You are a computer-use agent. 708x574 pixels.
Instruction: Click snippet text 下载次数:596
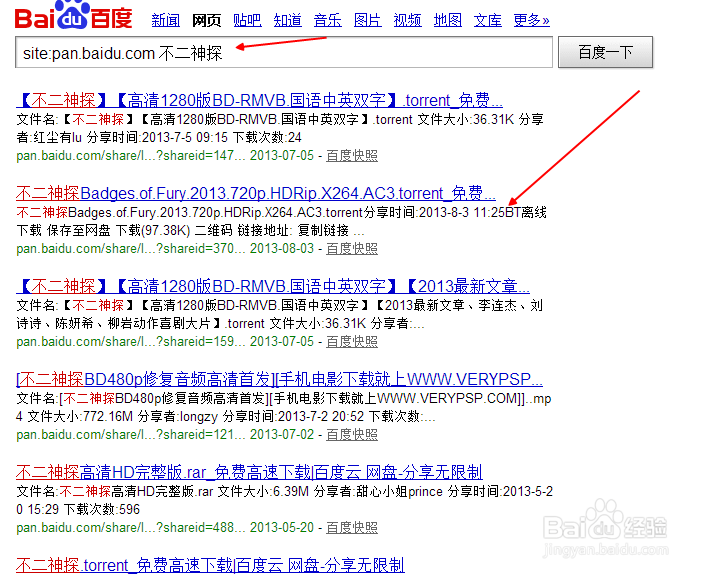[102, 509]
